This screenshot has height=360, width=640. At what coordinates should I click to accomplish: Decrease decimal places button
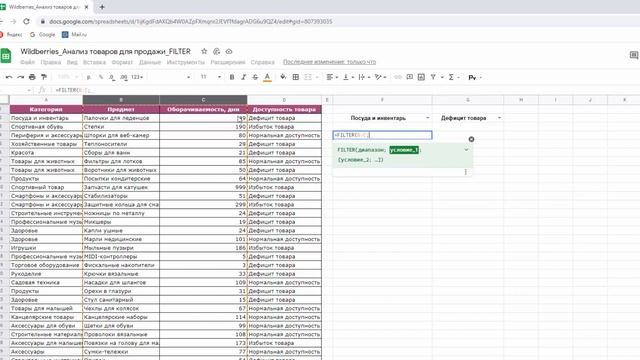pos(112,77)
